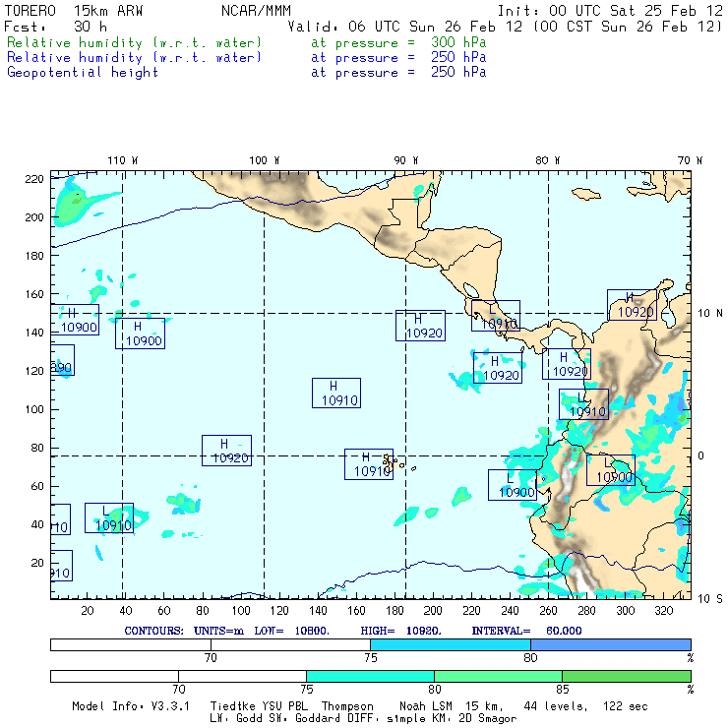Click 'CONTOURS: UNITS=m' legend text
Viewport: 728px width, 728px height.
click(184, 631)
